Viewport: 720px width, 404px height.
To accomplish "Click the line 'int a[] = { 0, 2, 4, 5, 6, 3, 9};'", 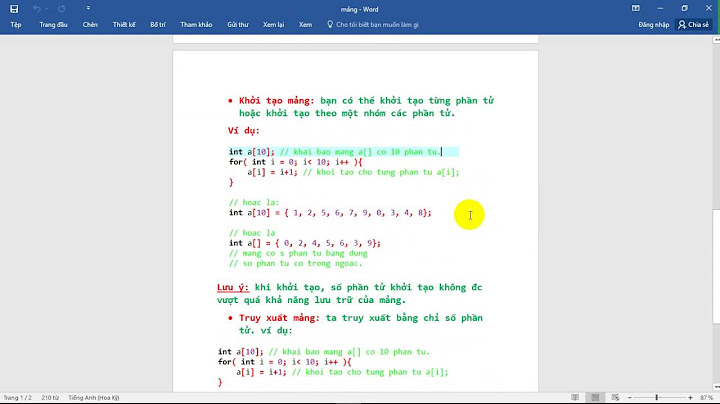I will pos(305,243).
